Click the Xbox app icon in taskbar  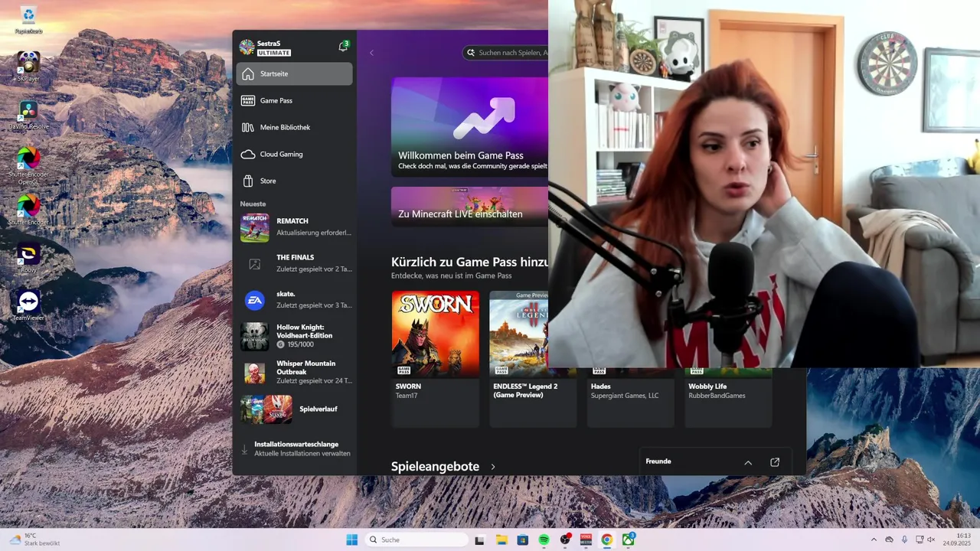(628, 540)
